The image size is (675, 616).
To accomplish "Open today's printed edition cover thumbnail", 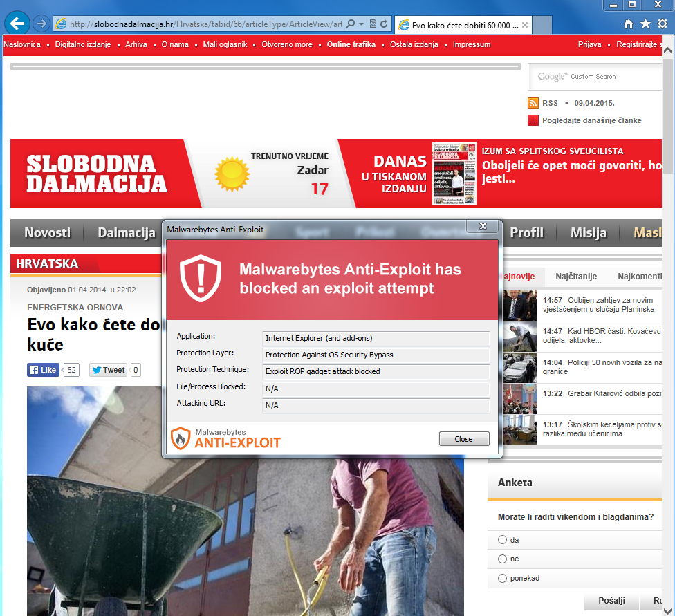I will coord(454,173).
